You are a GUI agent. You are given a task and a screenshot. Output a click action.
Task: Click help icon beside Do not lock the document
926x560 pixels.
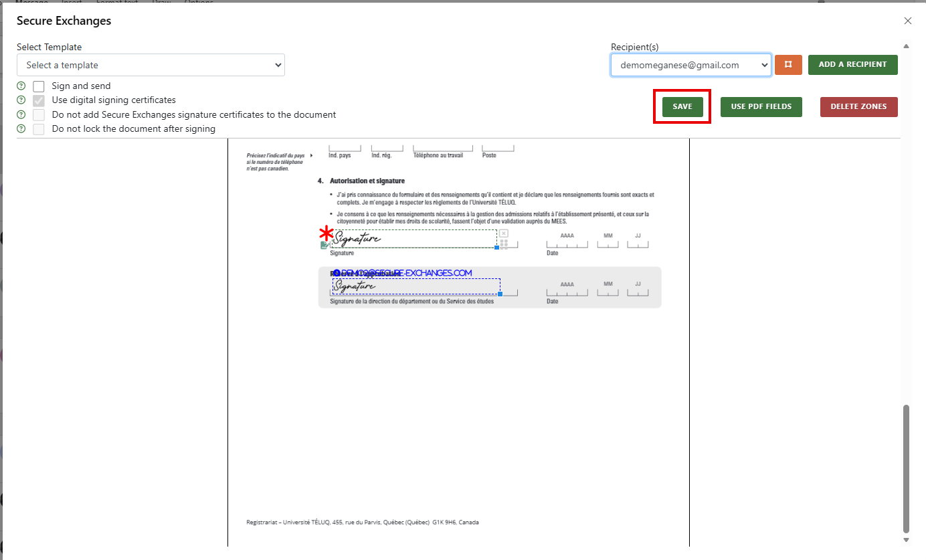21,128
